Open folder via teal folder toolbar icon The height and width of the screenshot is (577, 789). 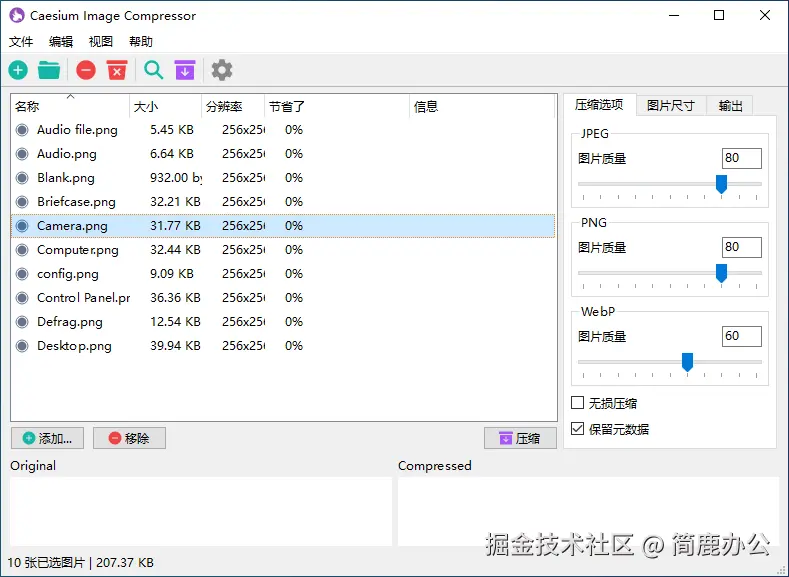(49, 70)
